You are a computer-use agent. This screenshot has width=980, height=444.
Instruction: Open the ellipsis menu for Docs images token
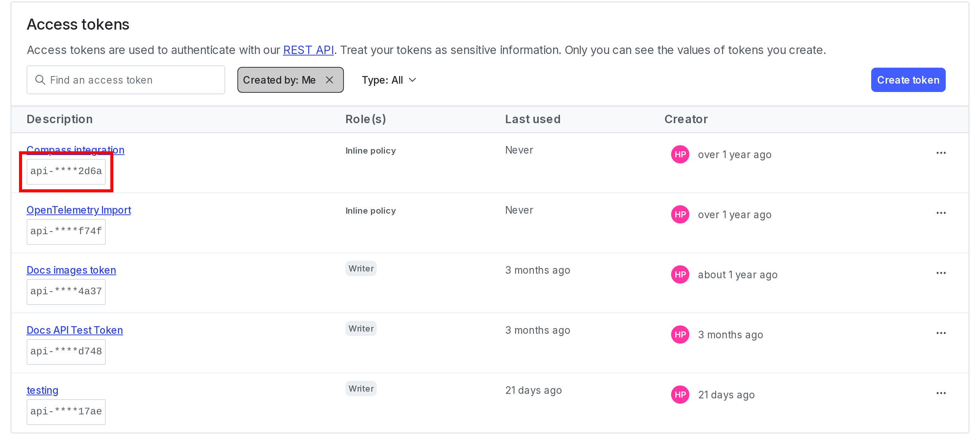(x=941, y=273)
